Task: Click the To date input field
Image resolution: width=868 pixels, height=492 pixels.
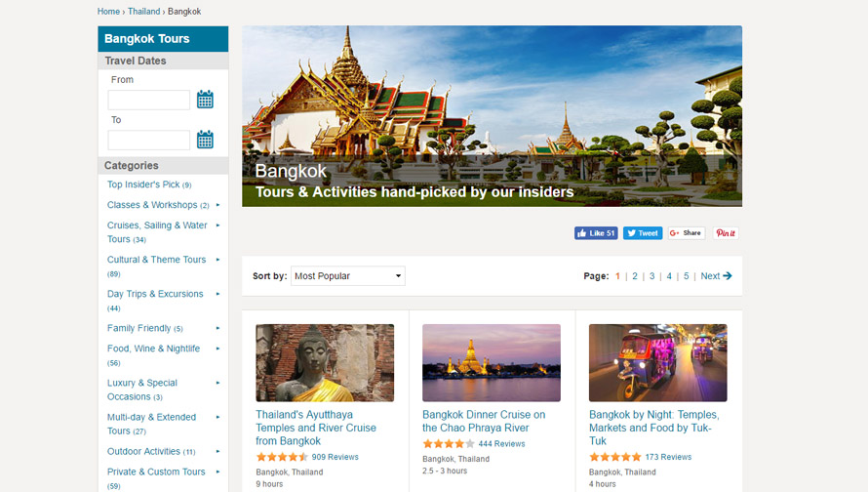Action: (x=149, y=141)
